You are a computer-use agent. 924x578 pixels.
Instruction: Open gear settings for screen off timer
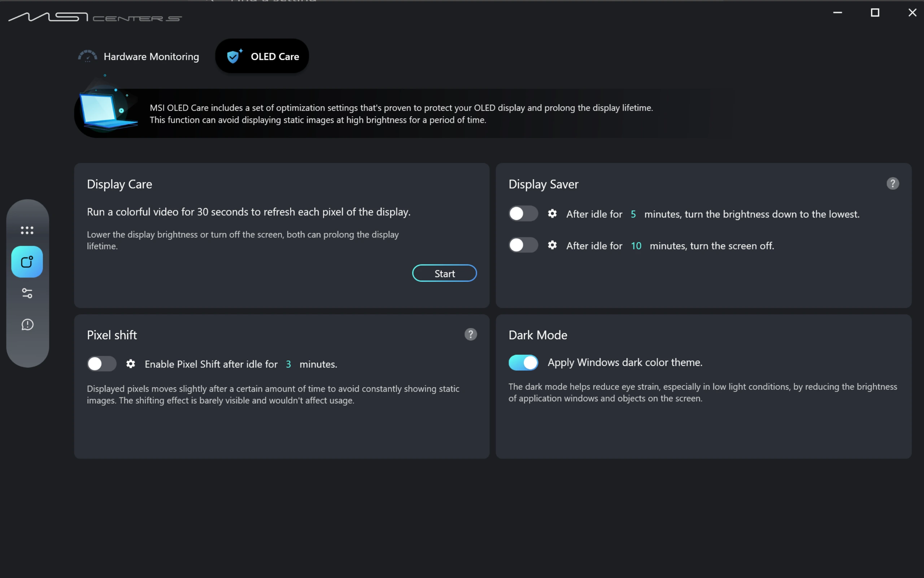coord(552,245)
